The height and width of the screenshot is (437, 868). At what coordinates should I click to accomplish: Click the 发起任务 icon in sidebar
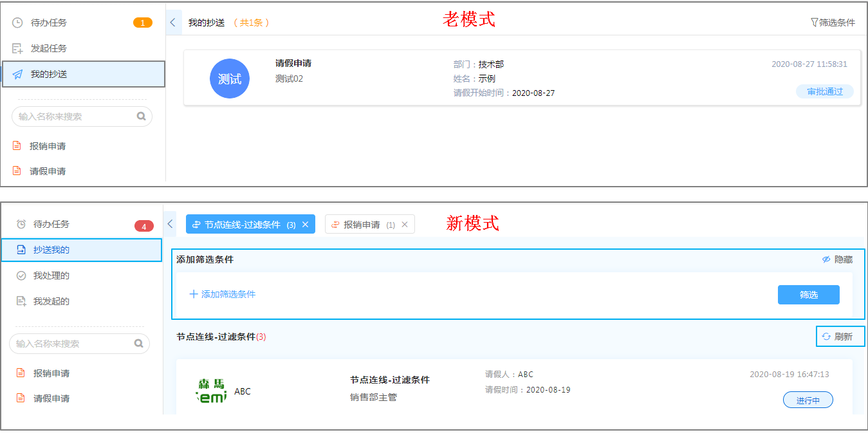pos(18,48)
